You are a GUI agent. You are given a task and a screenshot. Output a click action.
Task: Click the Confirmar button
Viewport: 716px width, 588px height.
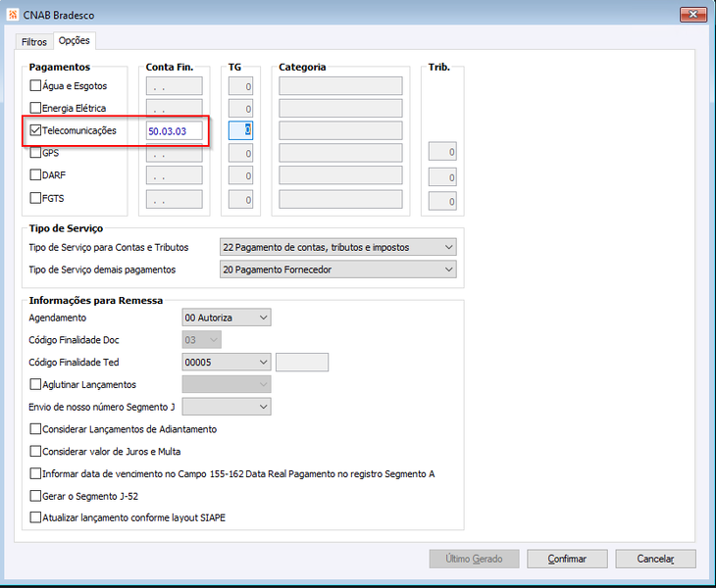[x=567, y=559]
